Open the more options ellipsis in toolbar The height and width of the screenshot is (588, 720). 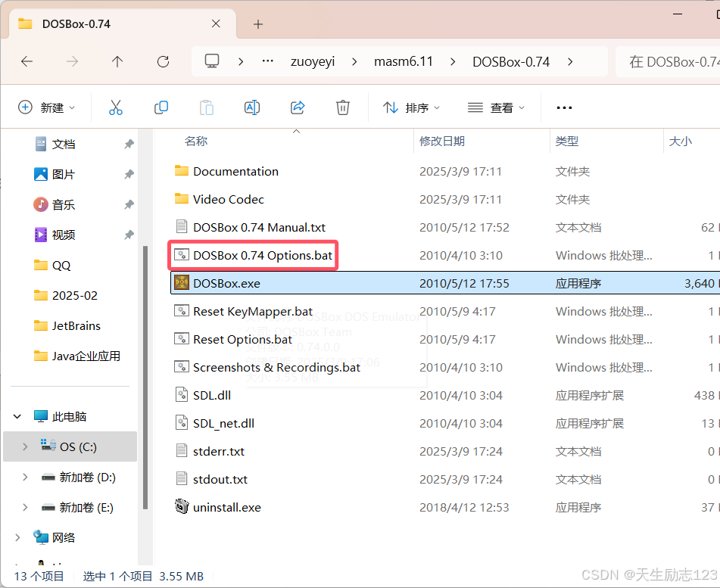(x=564, y=107)
